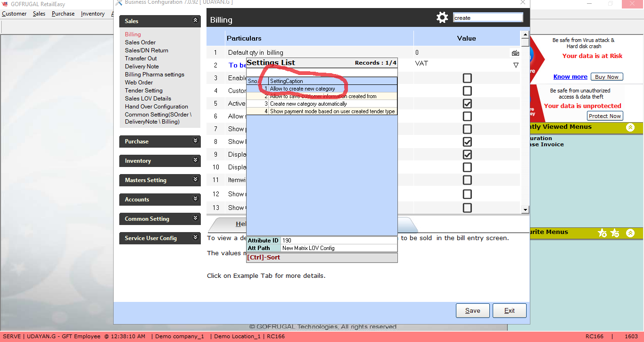Disable the checked box in row 9
Screen dimensions: 644x342
tap(467, 155)
